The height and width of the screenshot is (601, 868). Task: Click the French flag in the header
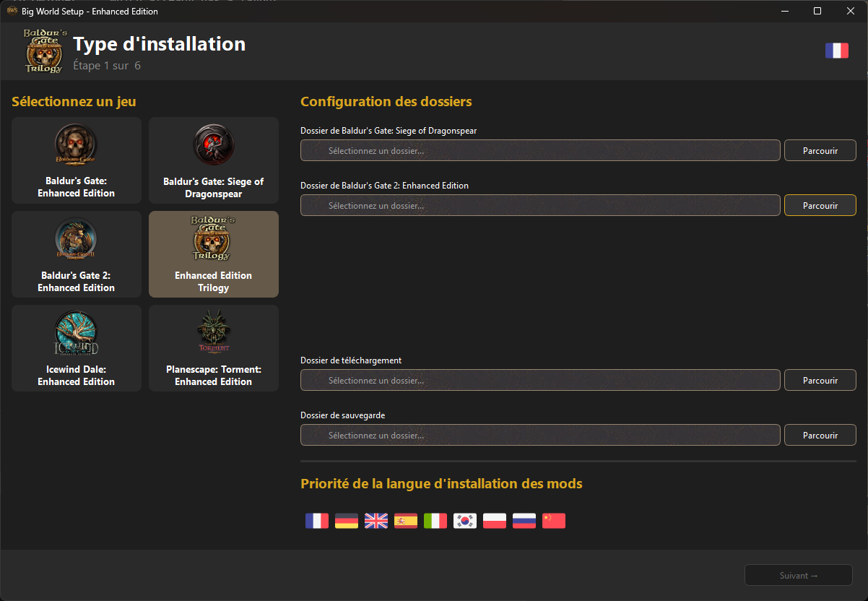[x=837, y=51]
